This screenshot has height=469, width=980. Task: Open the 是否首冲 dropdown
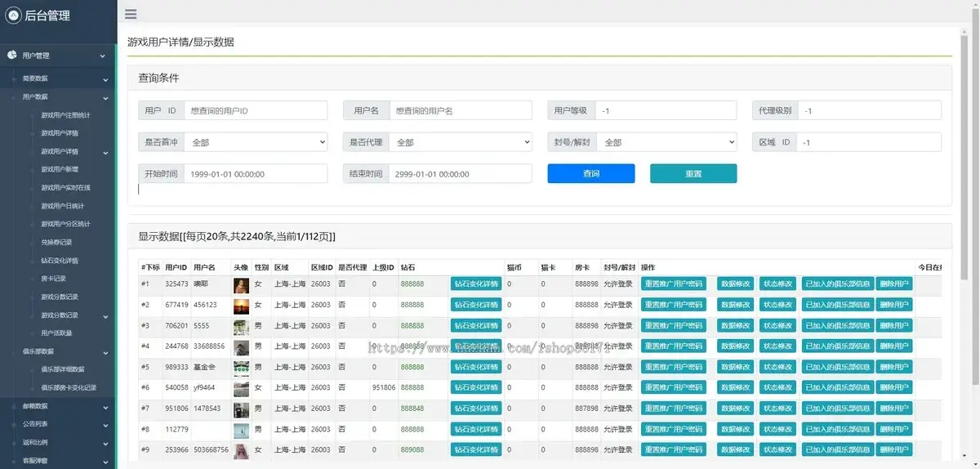[x=255, y=142]
